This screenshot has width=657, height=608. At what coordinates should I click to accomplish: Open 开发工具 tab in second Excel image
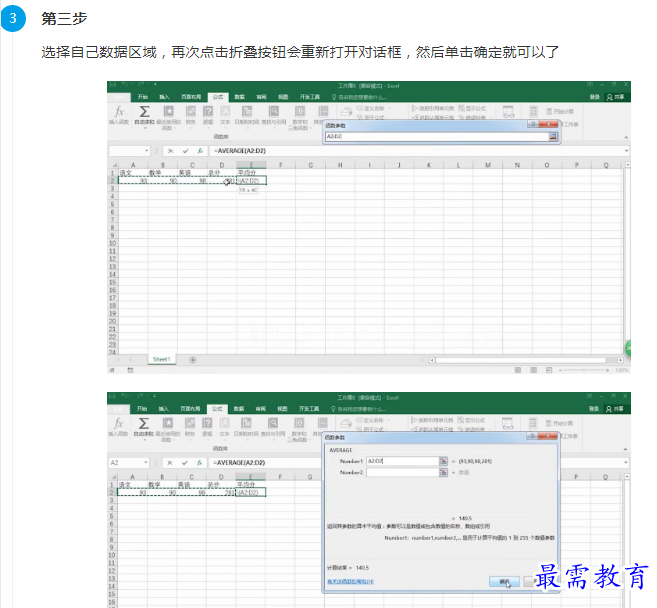coord(309,409)
